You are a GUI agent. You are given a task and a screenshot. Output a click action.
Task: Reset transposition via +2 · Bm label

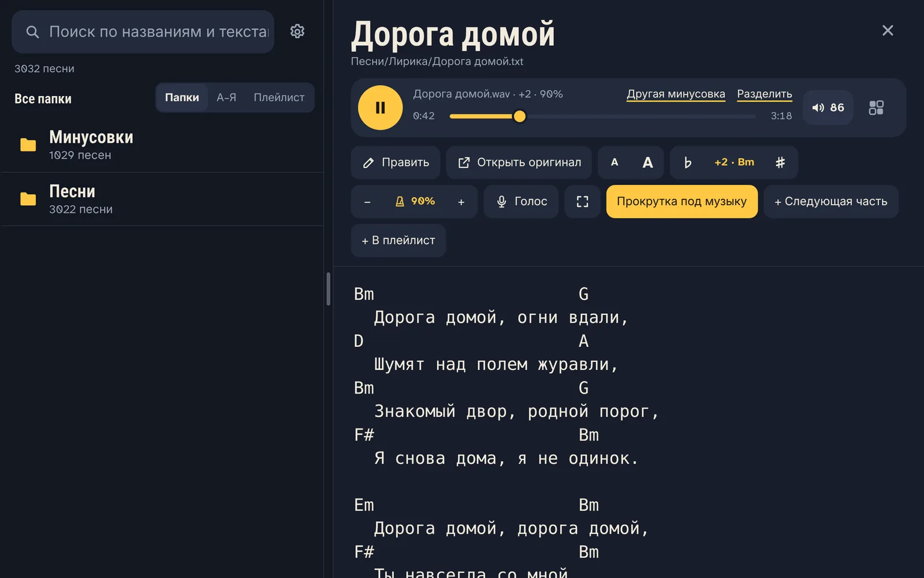pyautogui.click(x=734, y=162)
